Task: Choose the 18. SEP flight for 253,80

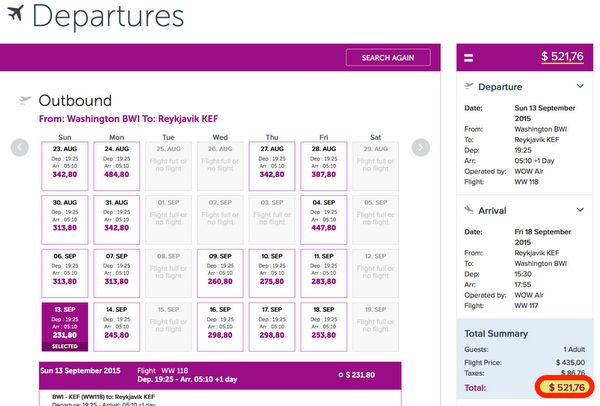Action: coord(324,327)
